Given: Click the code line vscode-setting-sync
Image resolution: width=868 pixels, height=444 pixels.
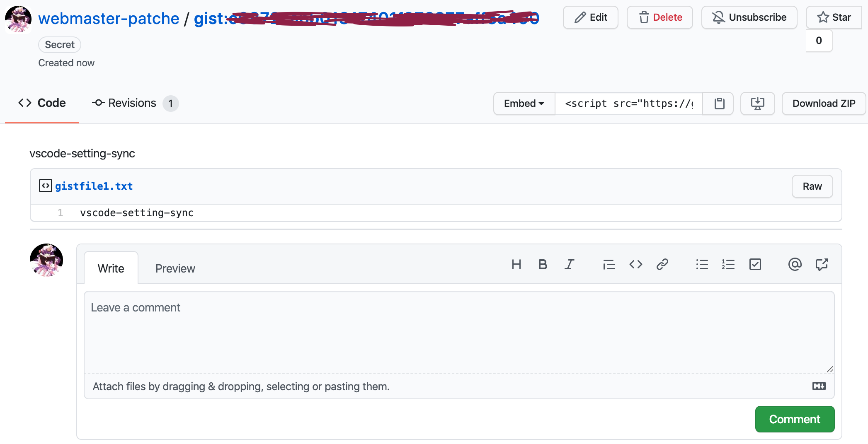Looking at the screenshot, I should point(137,213).
